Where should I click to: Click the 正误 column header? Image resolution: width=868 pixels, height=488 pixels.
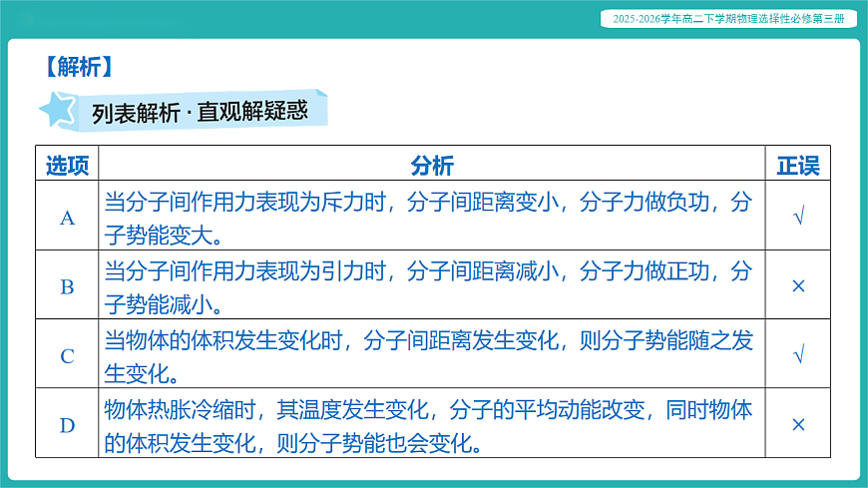pyautogui.click(x=798, y=166)
